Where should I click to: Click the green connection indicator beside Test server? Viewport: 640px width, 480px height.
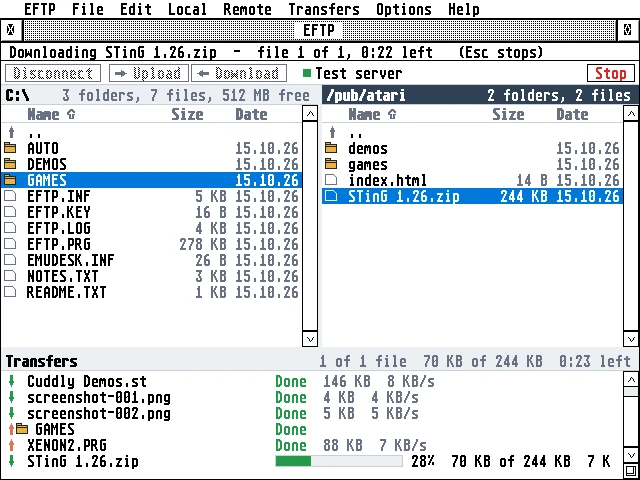307,73
